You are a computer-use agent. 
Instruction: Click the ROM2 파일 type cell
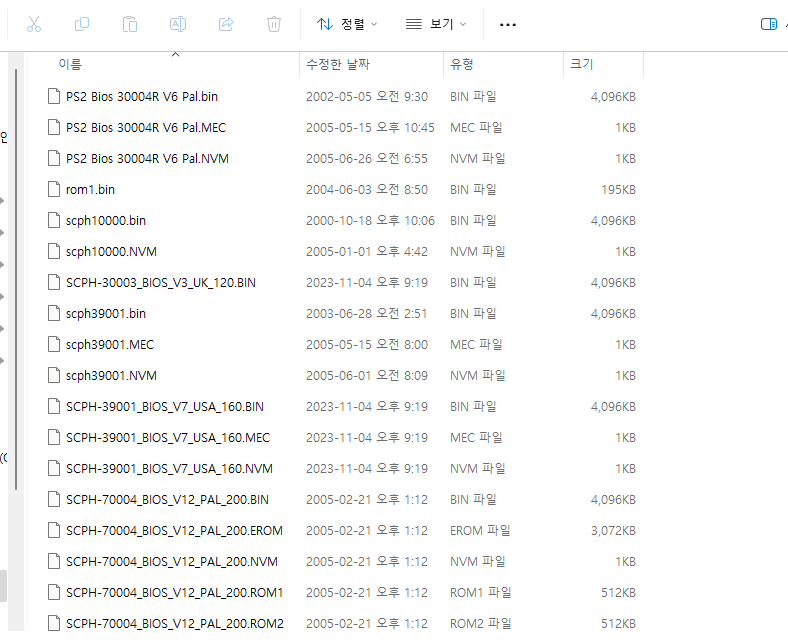480,623
